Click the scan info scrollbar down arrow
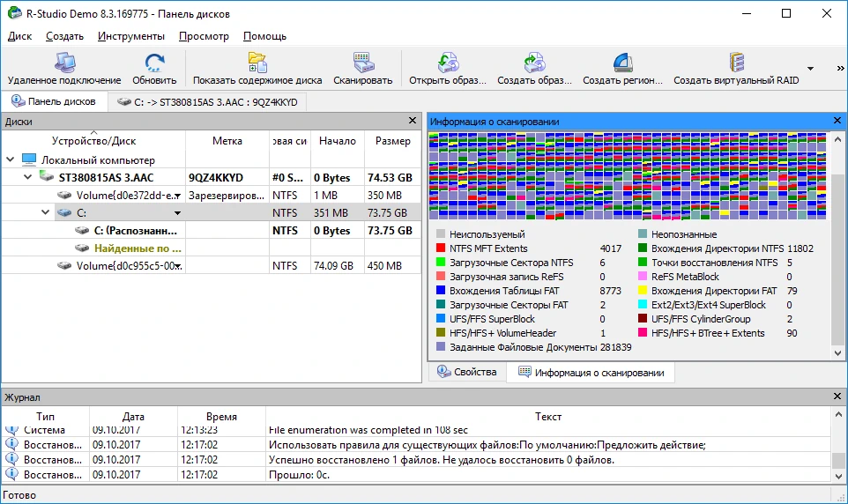Screen dimensions: 848x504 [x=837, y=352]
